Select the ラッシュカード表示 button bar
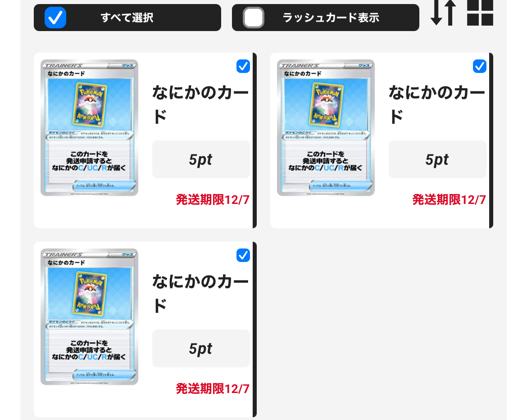527x420 pixels. tap(325, 18)
